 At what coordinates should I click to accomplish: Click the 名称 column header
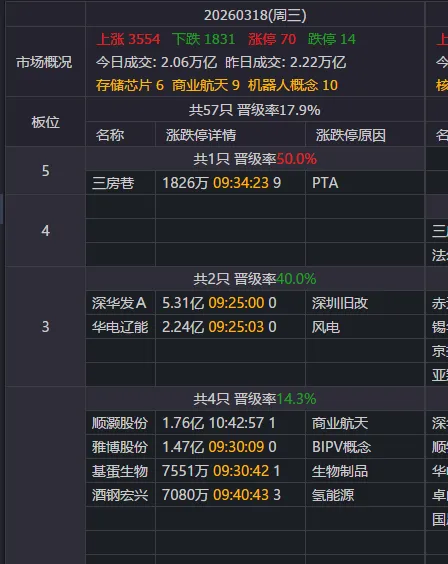coord(110,135)
